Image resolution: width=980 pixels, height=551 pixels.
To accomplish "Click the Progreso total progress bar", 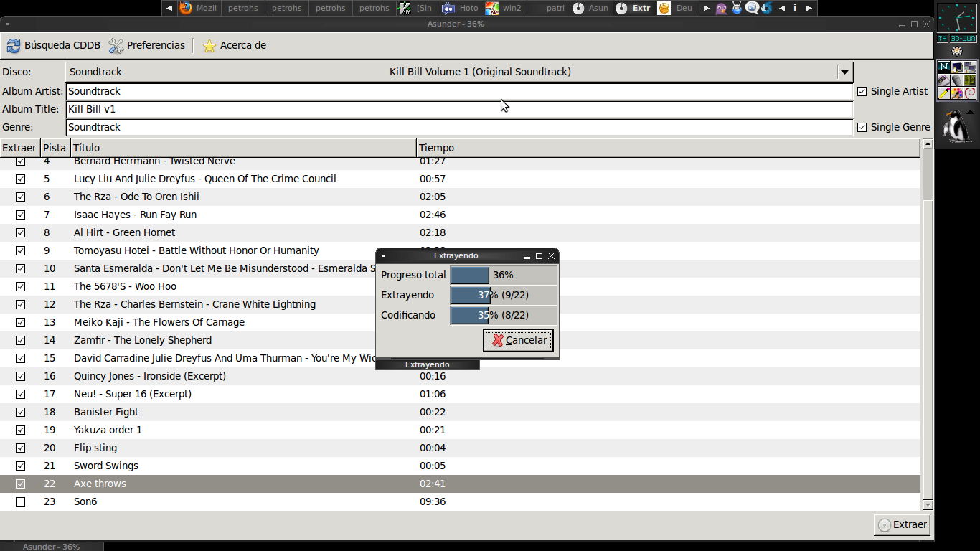I will [504, 275].
